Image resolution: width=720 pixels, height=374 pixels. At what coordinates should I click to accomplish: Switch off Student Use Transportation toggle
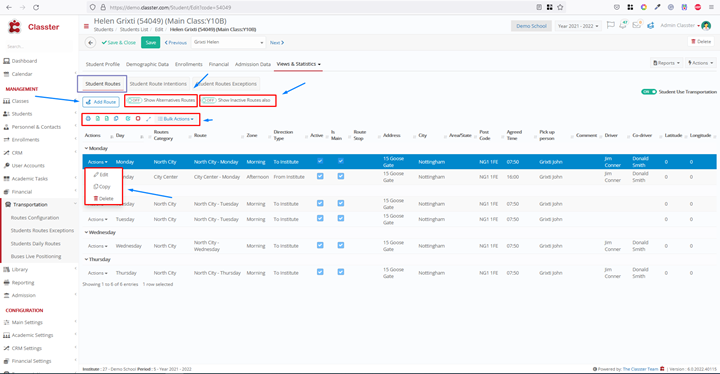click(649, 92)
